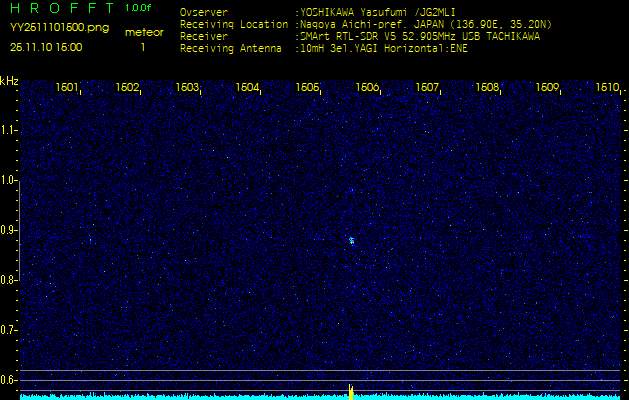Click the kHz axis unit label
Image resolution: width=629 pixels, height=400 pixels.
9,81
